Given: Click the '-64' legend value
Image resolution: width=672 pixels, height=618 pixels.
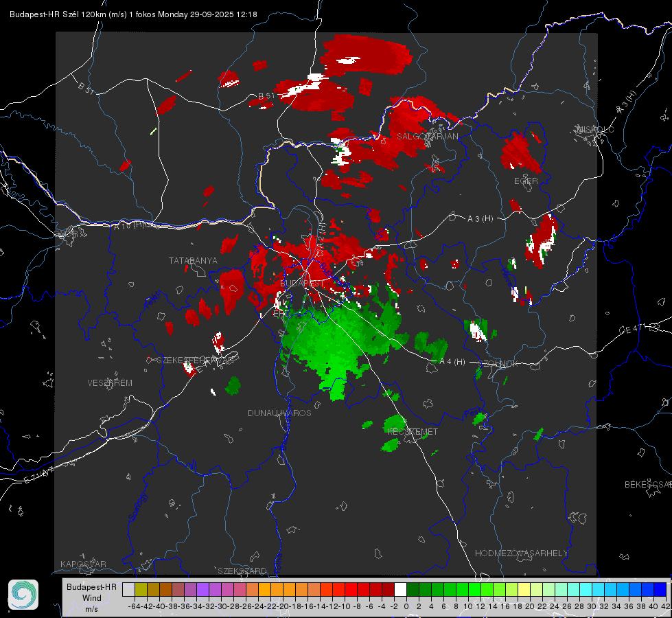Looking at the screenshot, I should coord(134,606).
